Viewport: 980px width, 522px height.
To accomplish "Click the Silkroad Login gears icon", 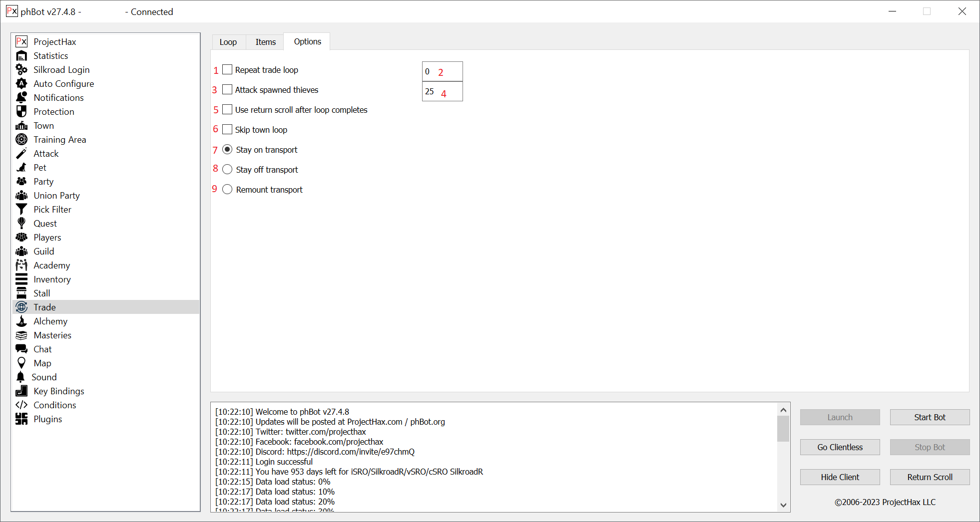I will click(21, 70).
